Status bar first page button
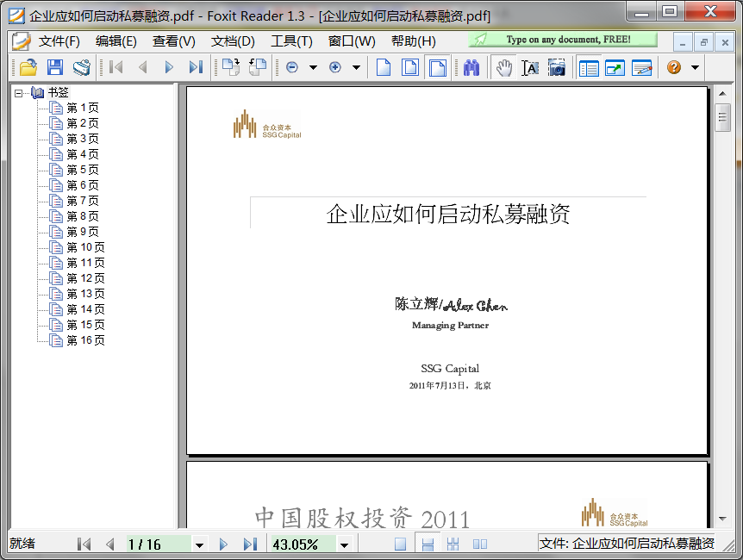Viewport: 743px width, 560px height. tap(84, 544)
